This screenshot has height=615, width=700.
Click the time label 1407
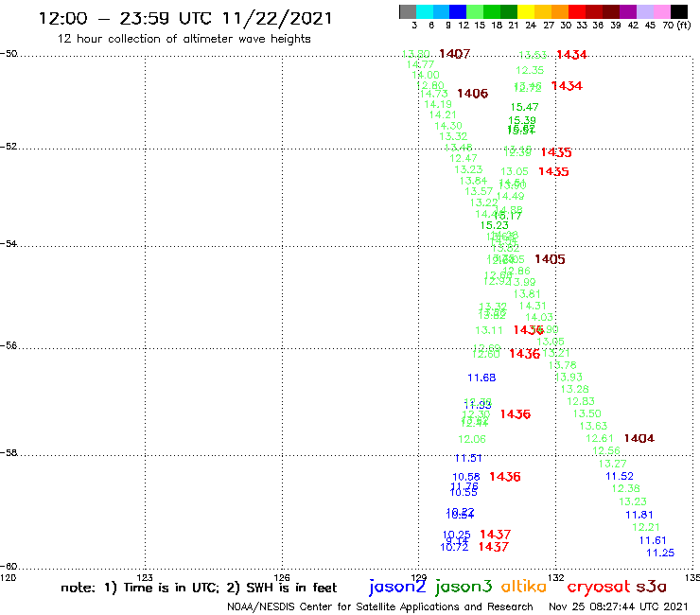[454, 54]
